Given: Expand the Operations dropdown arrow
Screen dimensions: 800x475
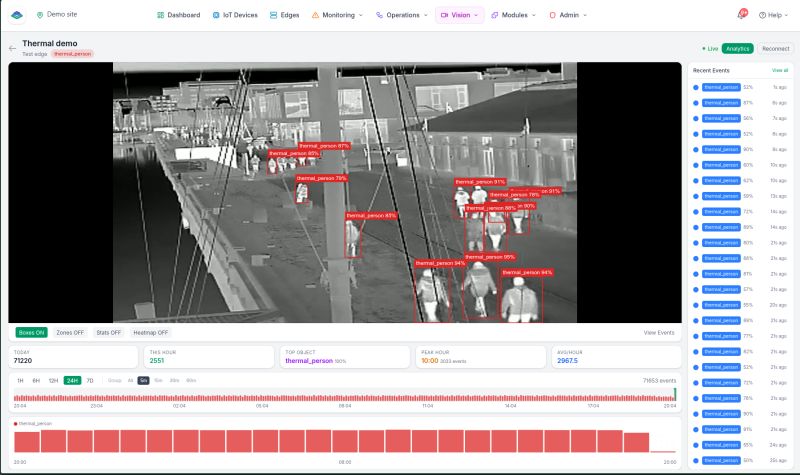Looking at the screenshot, I should coord(426,15).
